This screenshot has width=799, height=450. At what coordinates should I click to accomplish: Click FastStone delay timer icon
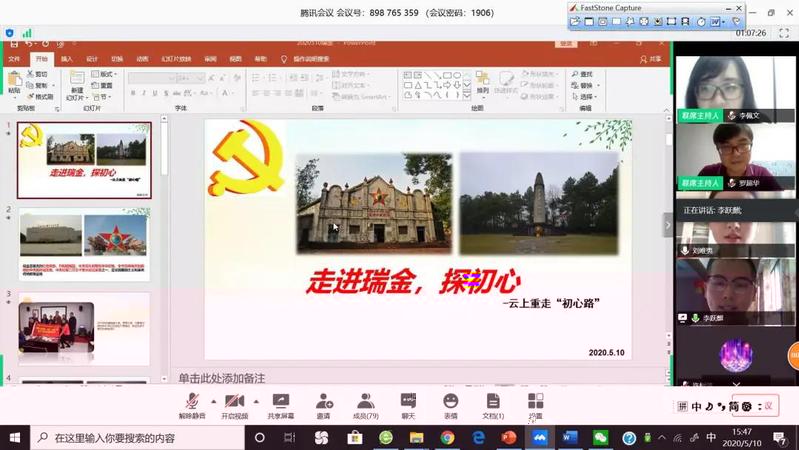click(702, 21)
